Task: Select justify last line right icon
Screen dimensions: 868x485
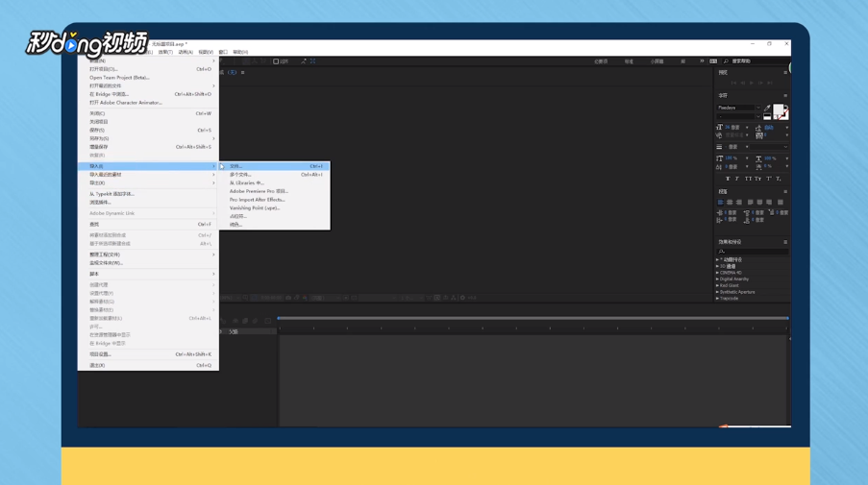Action: pos(769,203)
